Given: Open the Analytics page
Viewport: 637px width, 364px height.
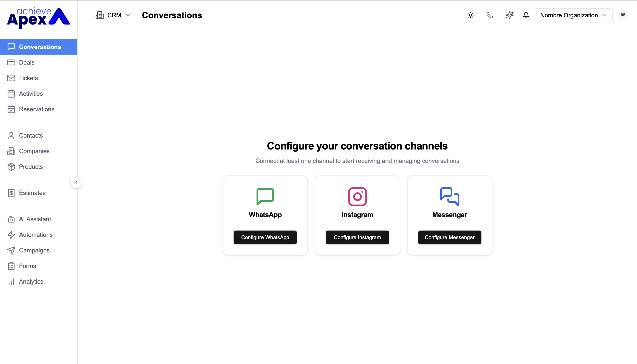Looking at the screenshot, I should [x=39, y=281].
